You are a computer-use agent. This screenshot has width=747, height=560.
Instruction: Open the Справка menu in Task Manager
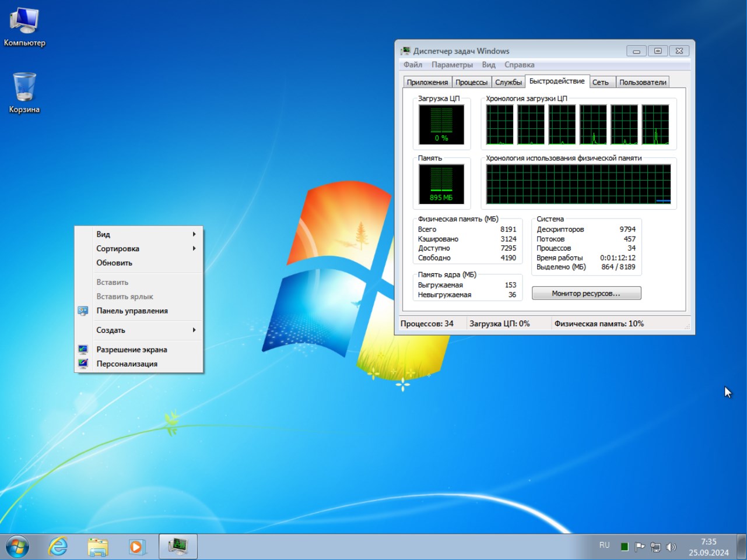click(x=519, y=65)
